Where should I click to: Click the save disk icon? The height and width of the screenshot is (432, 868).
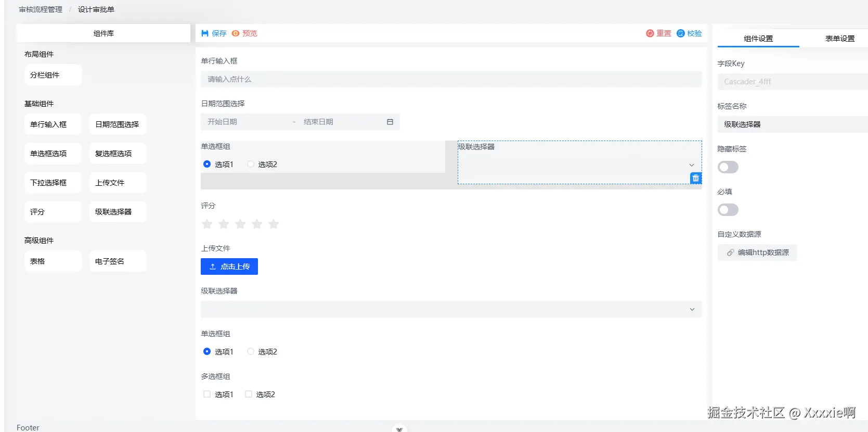point(205,33)
